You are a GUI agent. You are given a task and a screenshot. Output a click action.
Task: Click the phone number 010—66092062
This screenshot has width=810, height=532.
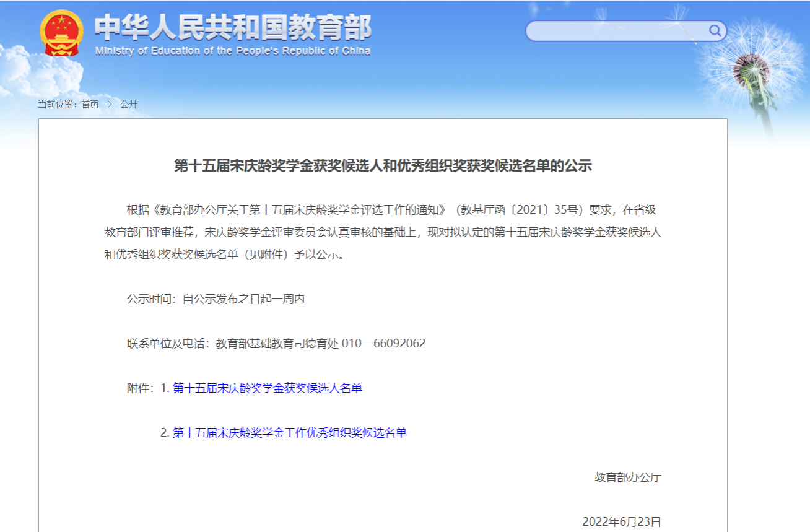[x=383, y=344]
